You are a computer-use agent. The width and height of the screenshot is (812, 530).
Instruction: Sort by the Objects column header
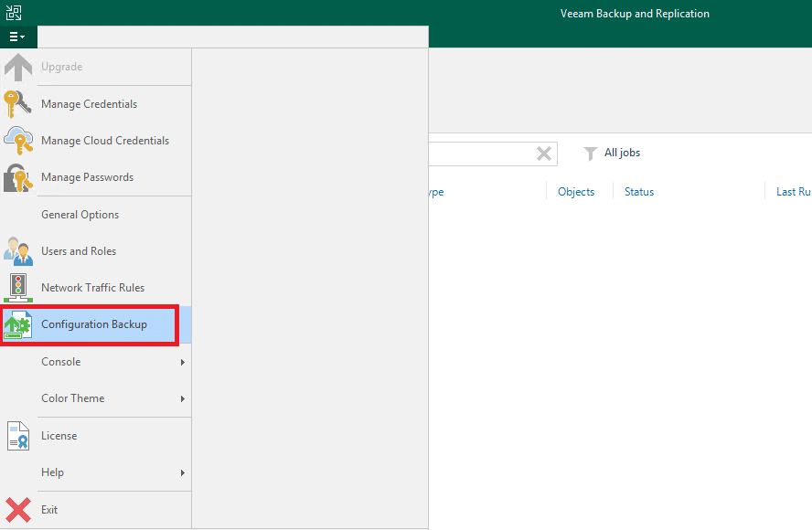(576, 192)
